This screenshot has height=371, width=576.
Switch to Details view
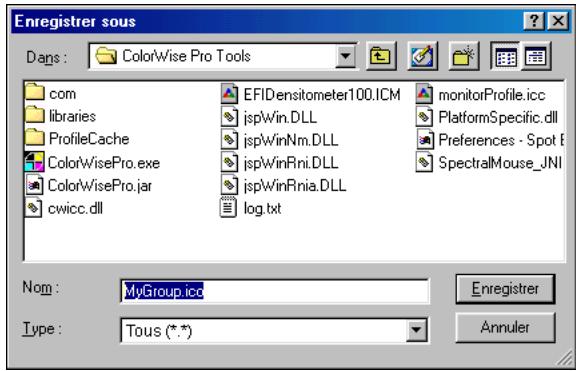click(x=536, y=56)
